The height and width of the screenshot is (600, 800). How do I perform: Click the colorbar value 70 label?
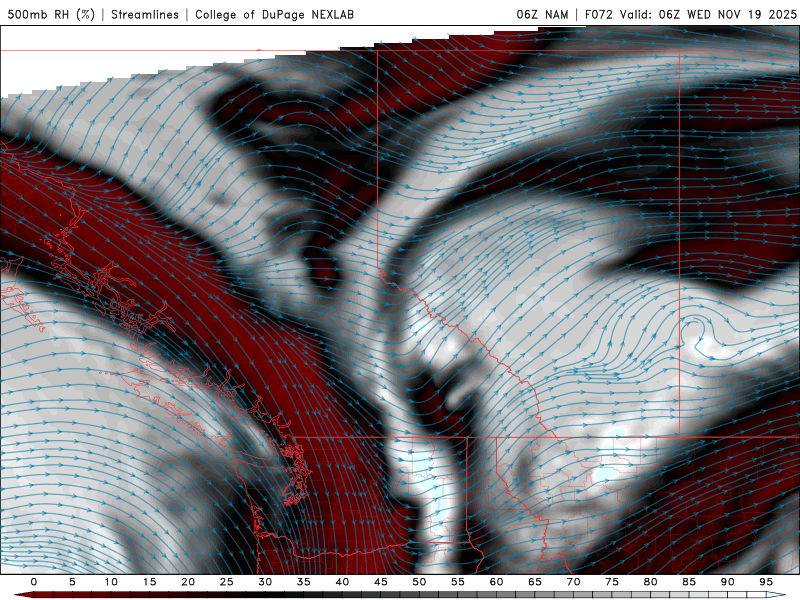573,582
